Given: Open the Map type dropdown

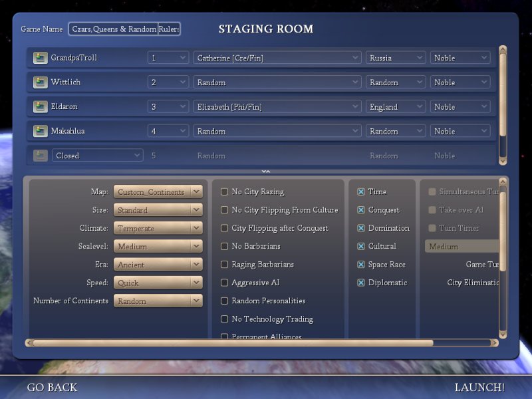Looking at the screenshot, I should click(158, 192).
